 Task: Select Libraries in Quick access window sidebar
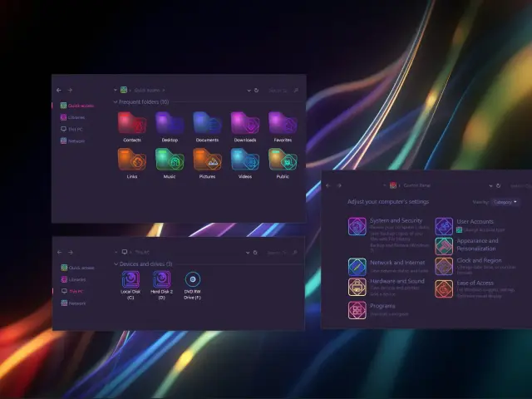point(76,117)
